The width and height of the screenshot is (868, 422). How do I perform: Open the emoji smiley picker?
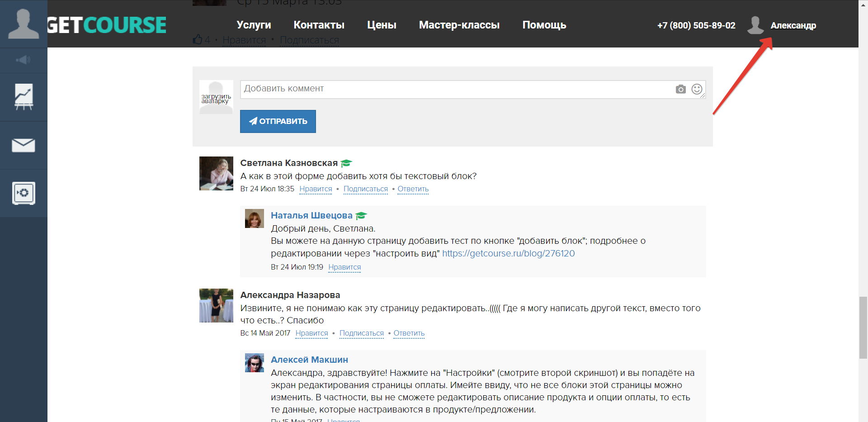pyautogui.click(x=697, y=89)
